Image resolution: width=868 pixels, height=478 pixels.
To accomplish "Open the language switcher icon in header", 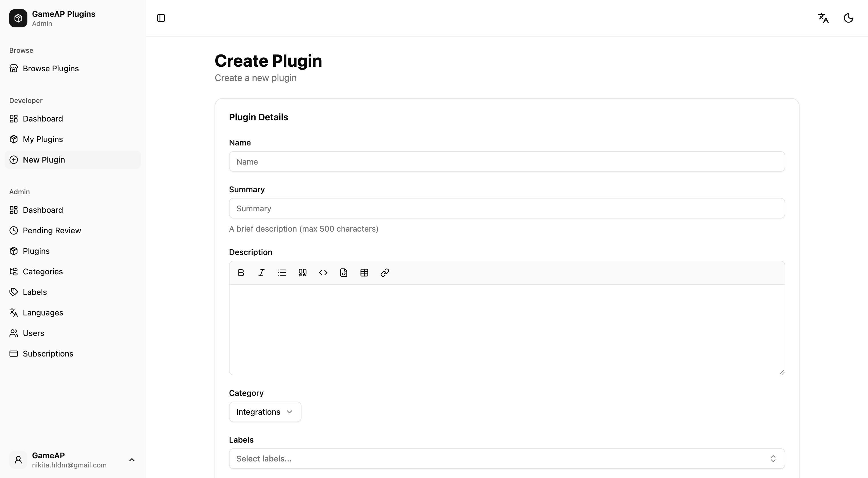I will (823, 18).
